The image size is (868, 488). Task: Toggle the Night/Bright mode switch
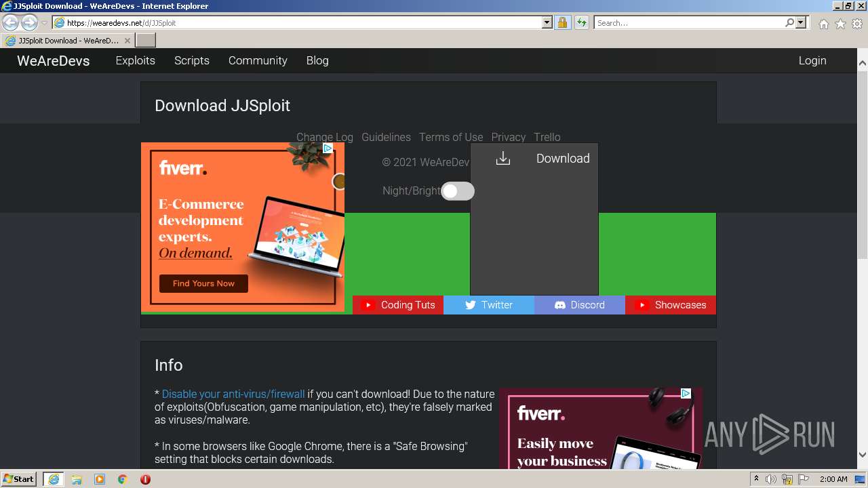458,191
